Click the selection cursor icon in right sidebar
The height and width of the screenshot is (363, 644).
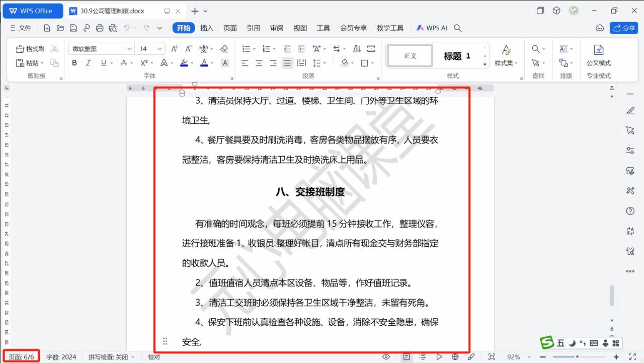click(x=630, y=130)
